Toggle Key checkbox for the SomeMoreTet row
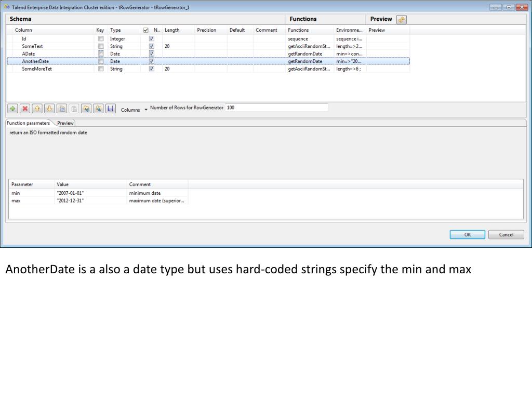The height and width of the screenshot is (399, 532). 101,69
